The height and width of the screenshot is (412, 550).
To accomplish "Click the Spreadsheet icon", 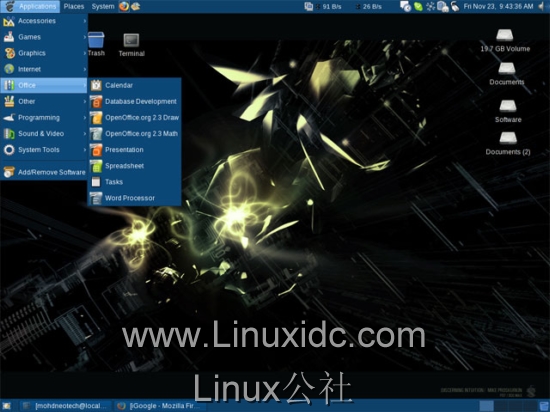I will click(96, 166).
